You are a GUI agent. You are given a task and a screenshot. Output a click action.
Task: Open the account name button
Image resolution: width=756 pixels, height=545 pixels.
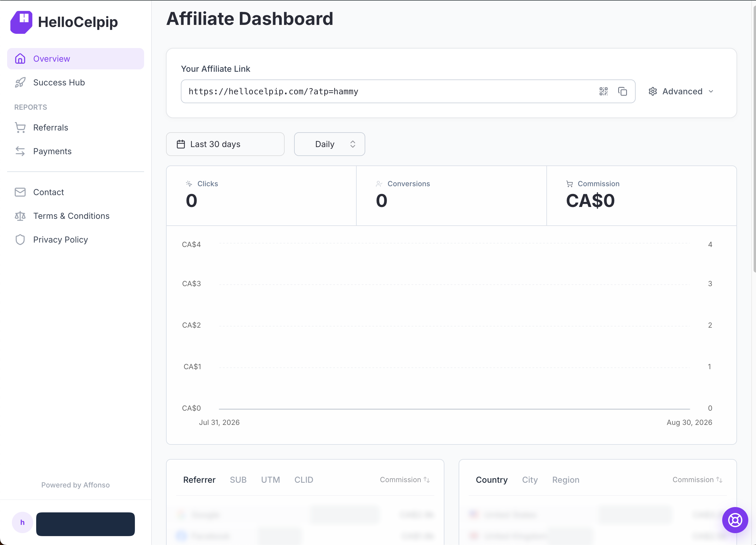85,524
